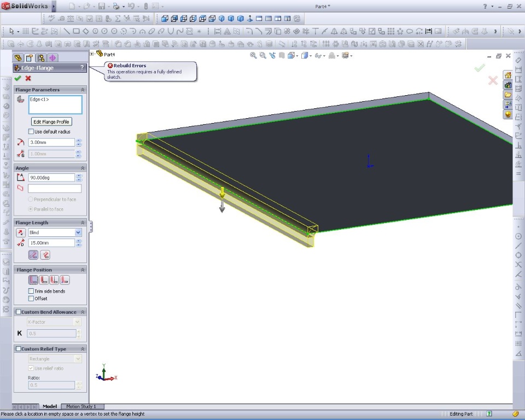Click the Sketch Text tool icon
525x420 pixels.
[227, 31]
